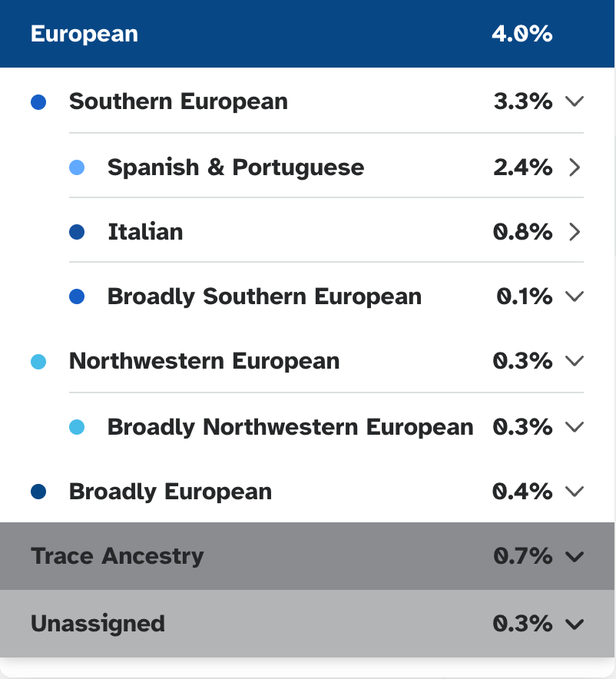Expand the Unassigned chevron

click(575, 624)
